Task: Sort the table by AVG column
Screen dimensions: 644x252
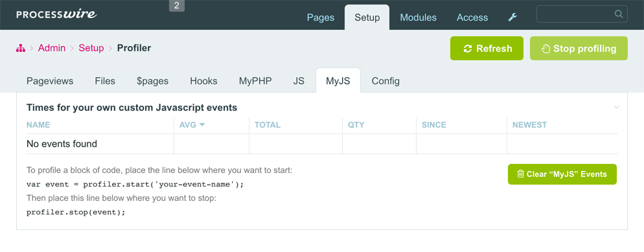Action: tap(192, 125)
